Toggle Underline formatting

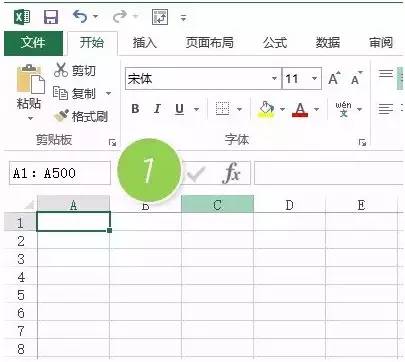point(179,109)
